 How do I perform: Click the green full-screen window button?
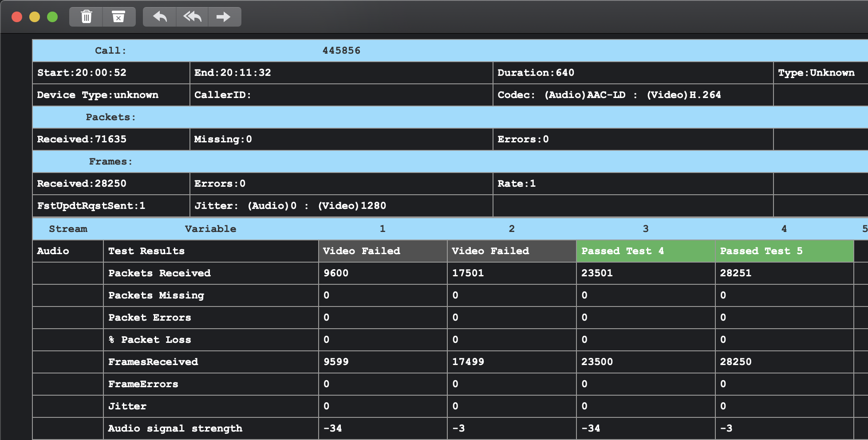click(52, 17)
